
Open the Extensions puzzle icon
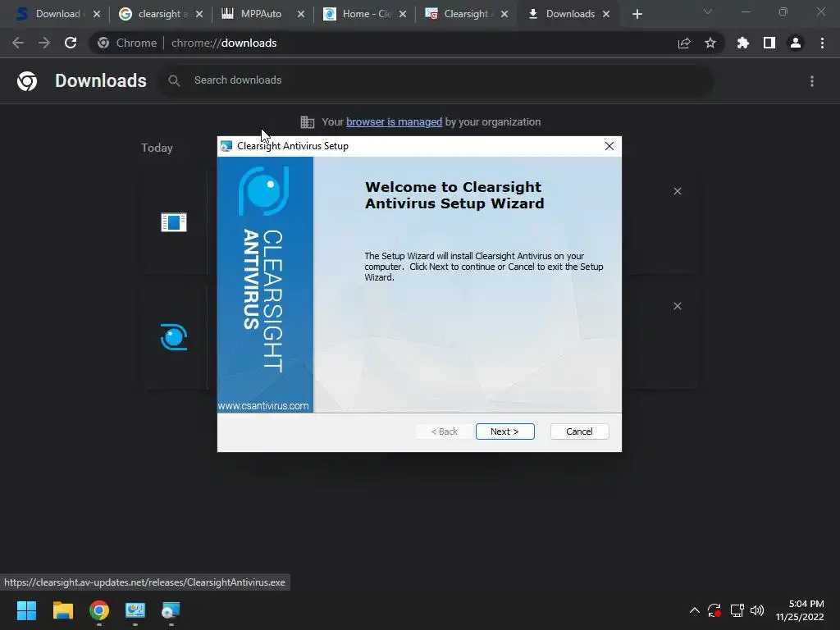(x=742, y=43)
